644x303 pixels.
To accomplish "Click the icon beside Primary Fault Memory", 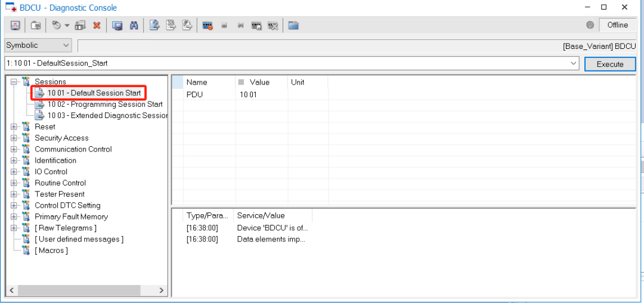I will click(x=26, y=217).
